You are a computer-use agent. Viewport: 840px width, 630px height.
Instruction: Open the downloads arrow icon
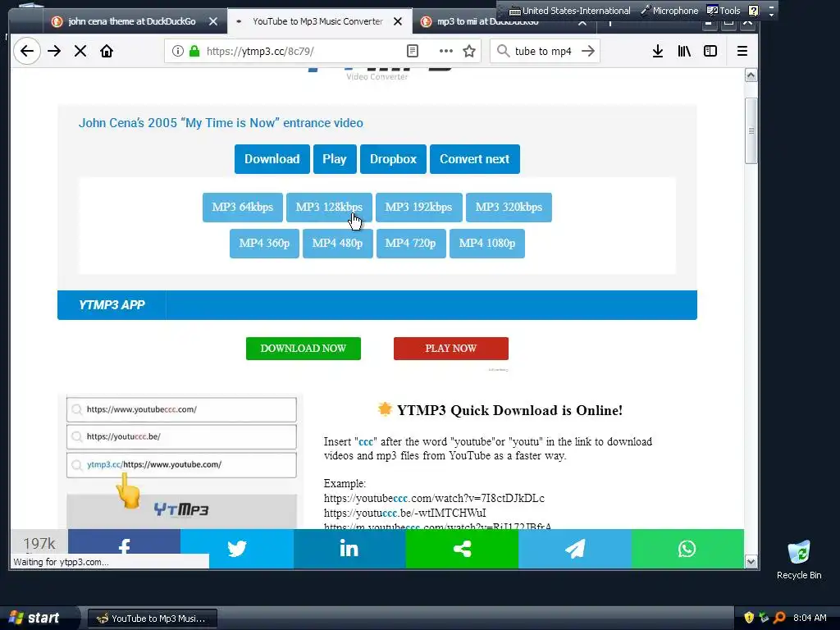pos(658,51)
